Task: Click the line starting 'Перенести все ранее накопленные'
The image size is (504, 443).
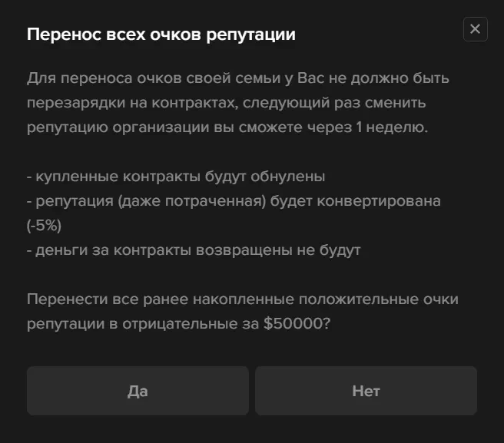Action: tap(243, 299)
